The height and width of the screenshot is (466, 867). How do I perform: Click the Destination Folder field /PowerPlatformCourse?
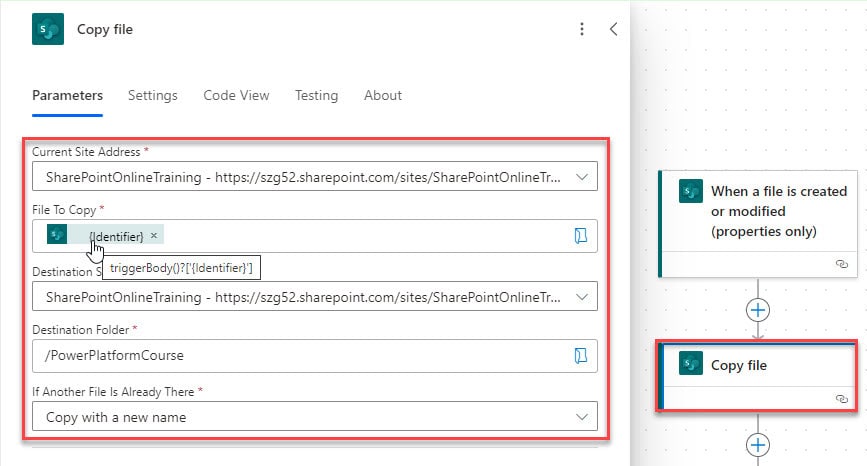[x=315, y=355]
